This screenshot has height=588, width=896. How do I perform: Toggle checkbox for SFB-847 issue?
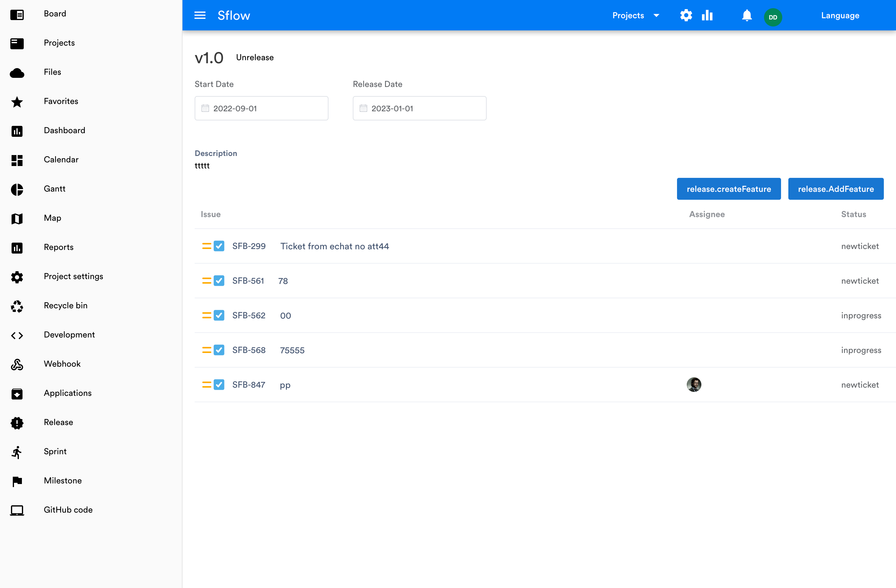[x=219, y=385]
